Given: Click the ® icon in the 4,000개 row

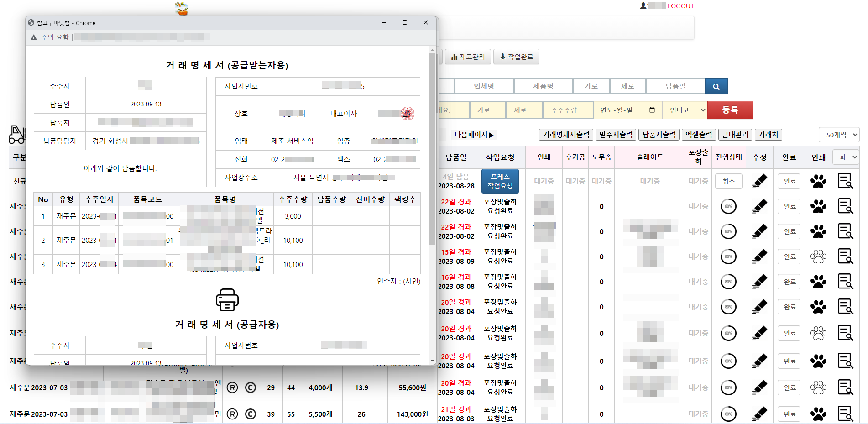Looking at the screenshot, I should [232, 387].
